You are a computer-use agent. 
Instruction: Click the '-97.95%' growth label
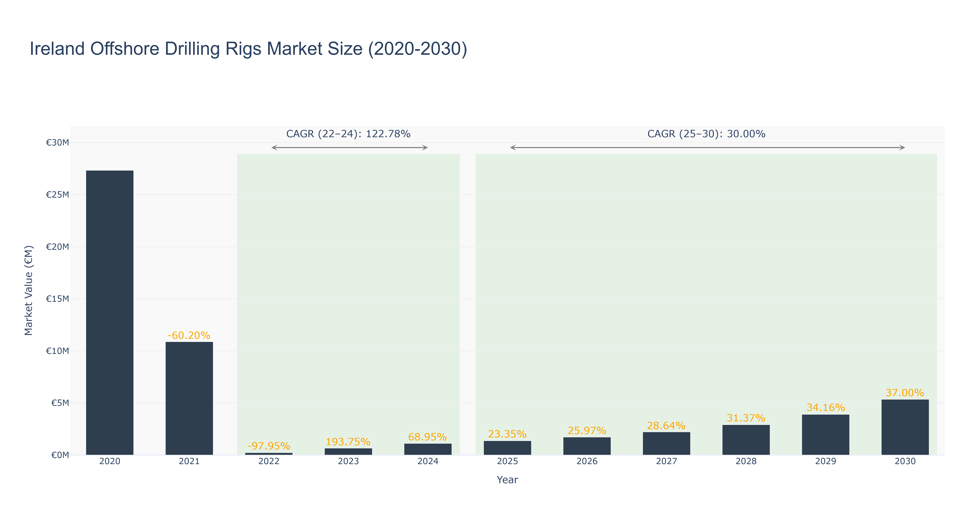[x=269, y=446]
